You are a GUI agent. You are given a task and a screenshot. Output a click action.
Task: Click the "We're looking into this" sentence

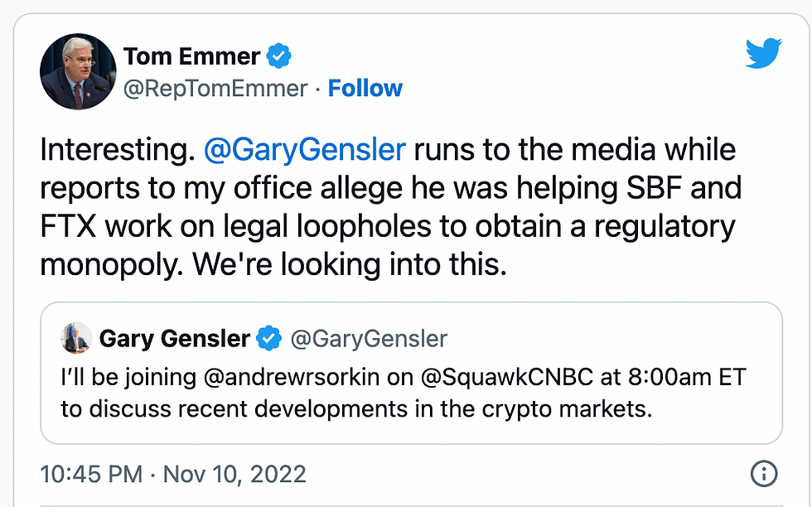click(350, 264)
